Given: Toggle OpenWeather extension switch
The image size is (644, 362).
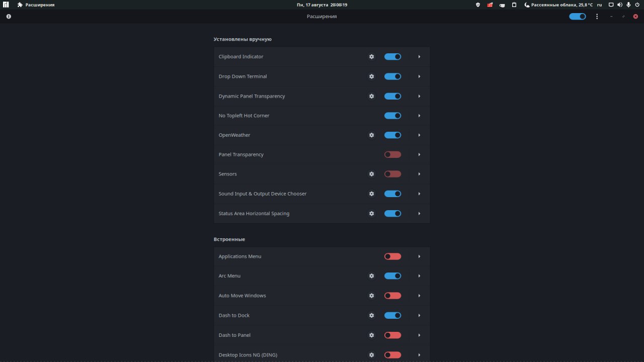Looking at the screenshot, I should click(392, 135).
